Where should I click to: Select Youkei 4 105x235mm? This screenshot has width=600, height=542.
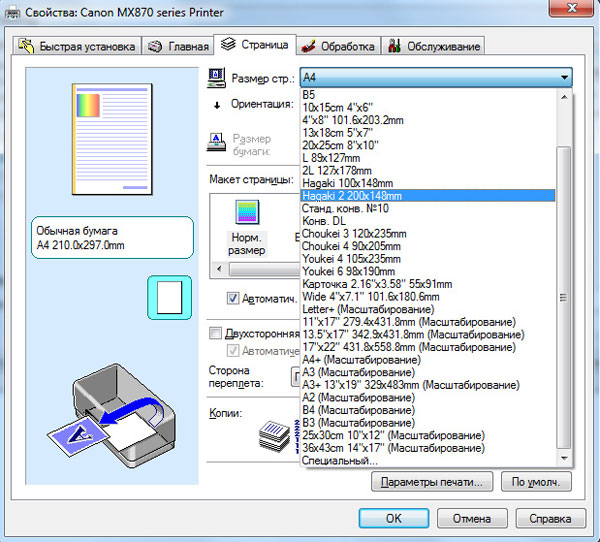428,259
